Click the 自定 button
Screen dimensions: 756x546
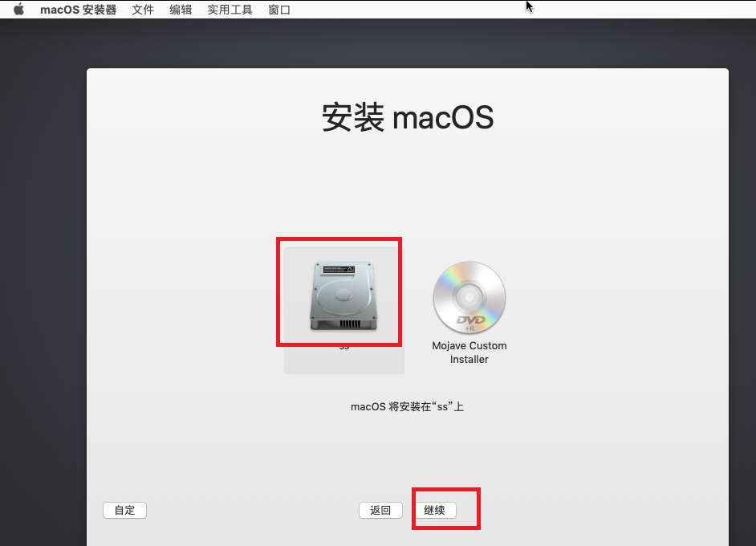coord(124,511)
